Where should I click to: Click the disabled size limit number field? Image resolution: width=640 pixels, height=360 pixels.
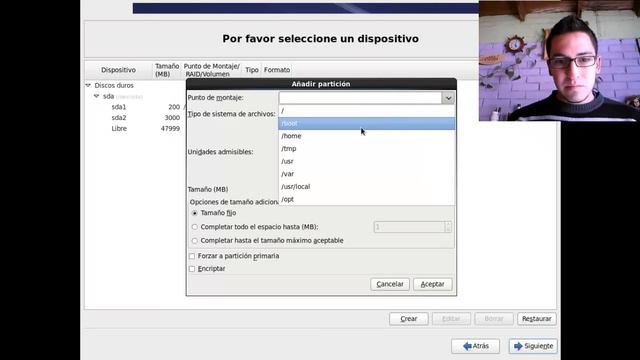tap(409, 227)
